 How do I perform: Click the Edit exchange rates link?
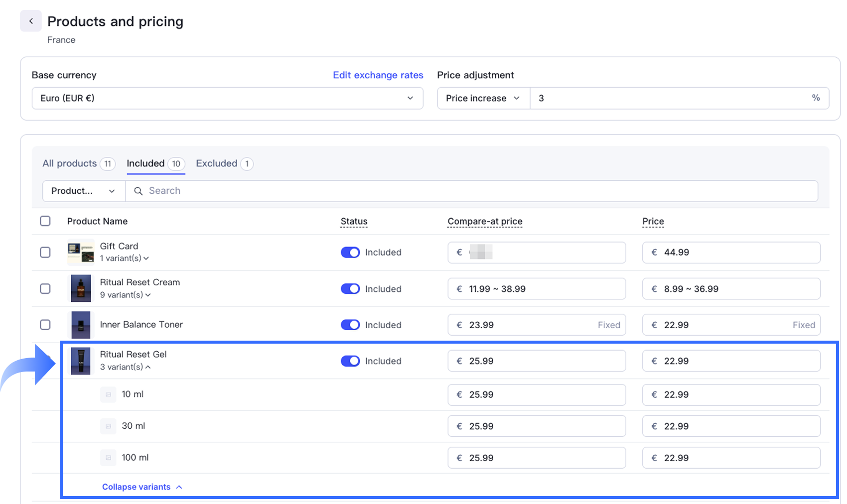point(378,75)
